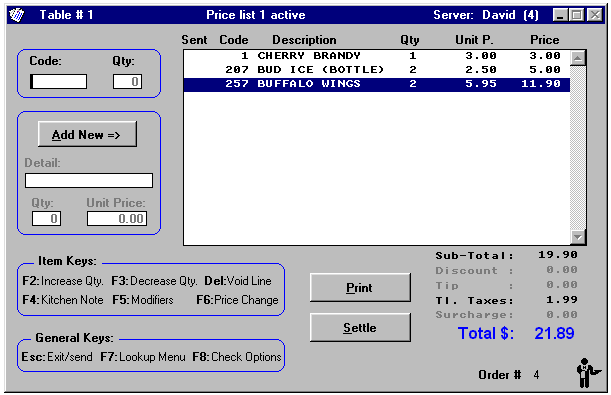Click the Settle button
The height and width of the screenshot is (395, 611).
click(x=360, y=328)
